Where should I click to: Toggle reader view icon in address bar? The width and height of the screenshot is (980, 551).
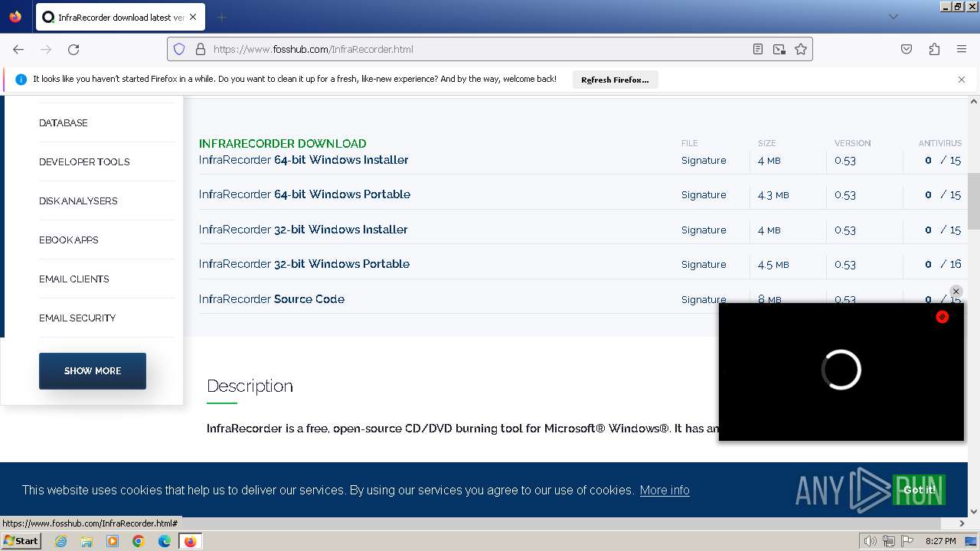pyautogui.click(x=758, y=49)
